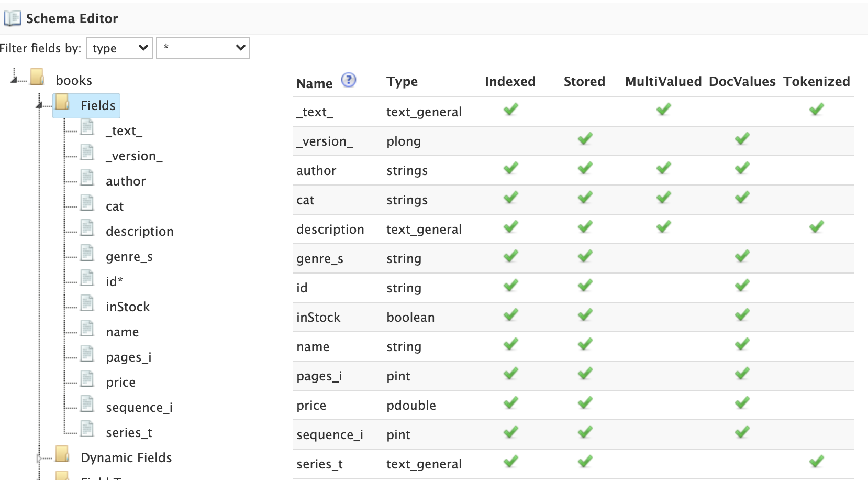Click the document icon next to author
868x480 pixels.
87,178
